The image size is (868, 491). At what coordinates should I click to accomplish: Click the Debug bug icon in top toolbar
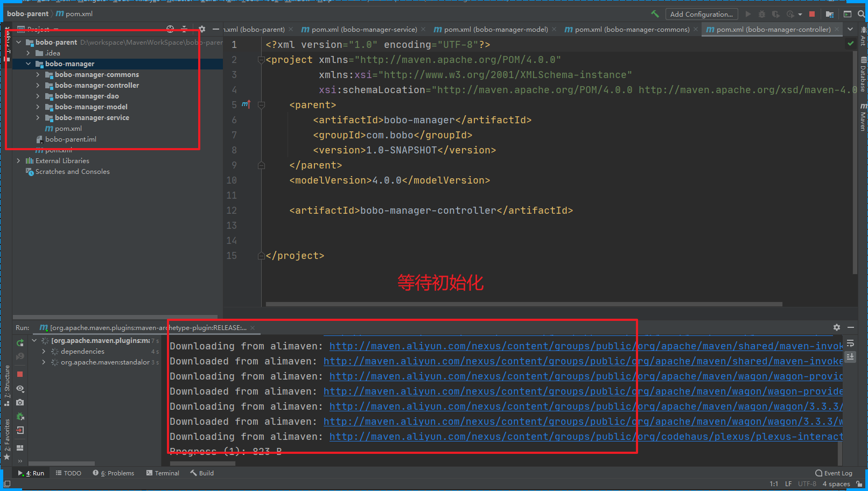pos(761,14)
